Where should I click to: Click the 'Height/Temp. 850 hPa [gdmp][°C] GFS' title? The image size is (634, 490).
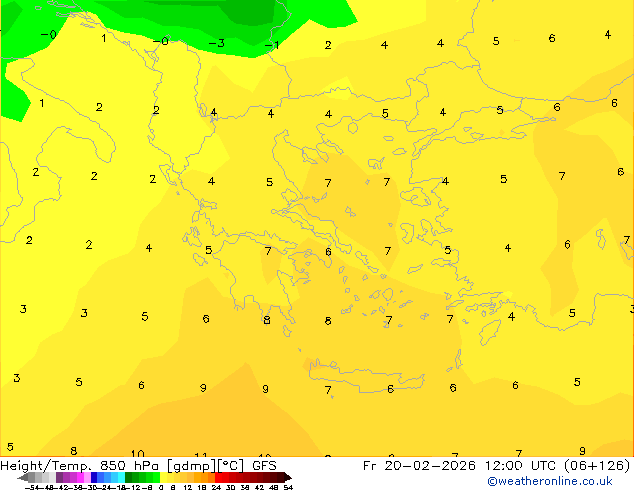(x=138, y=465)
